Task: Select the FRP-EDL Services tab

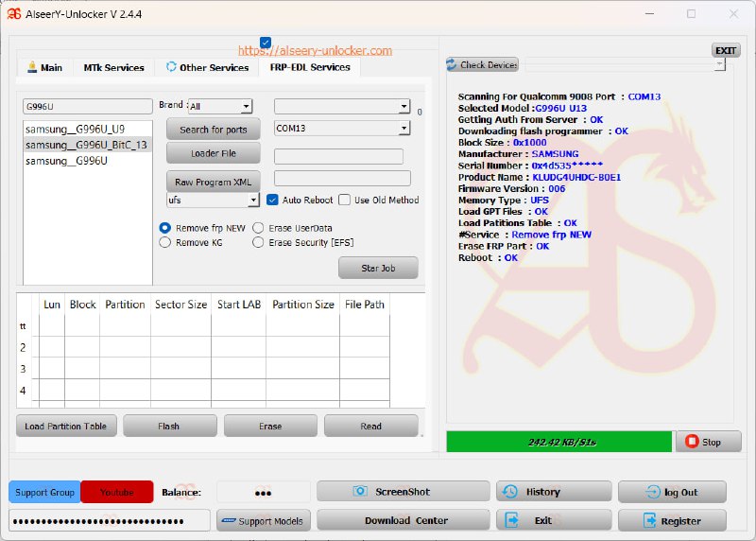Action: coord(310,67)
